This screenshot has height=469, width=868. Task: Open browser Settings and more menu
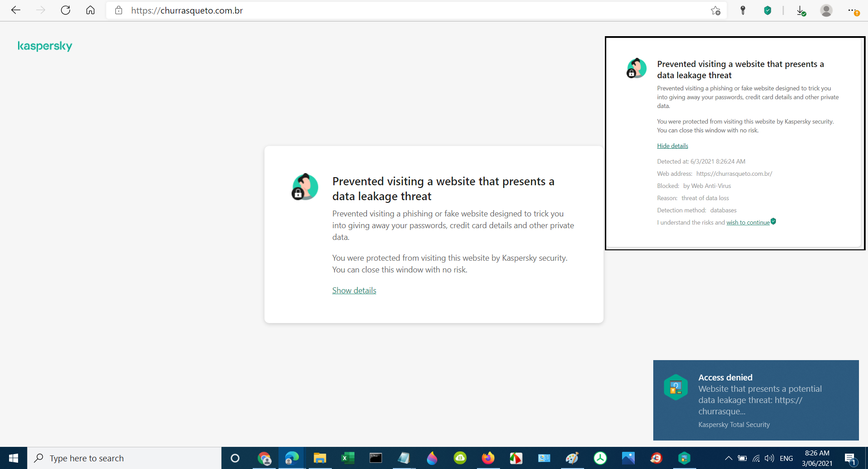tap(853, 10)
